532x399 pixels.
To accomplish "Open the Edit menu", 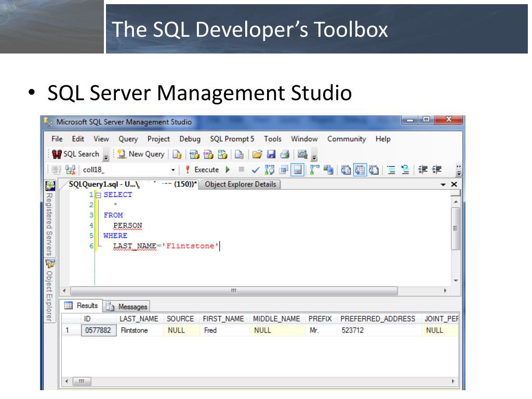I will (x=78, y=139).
